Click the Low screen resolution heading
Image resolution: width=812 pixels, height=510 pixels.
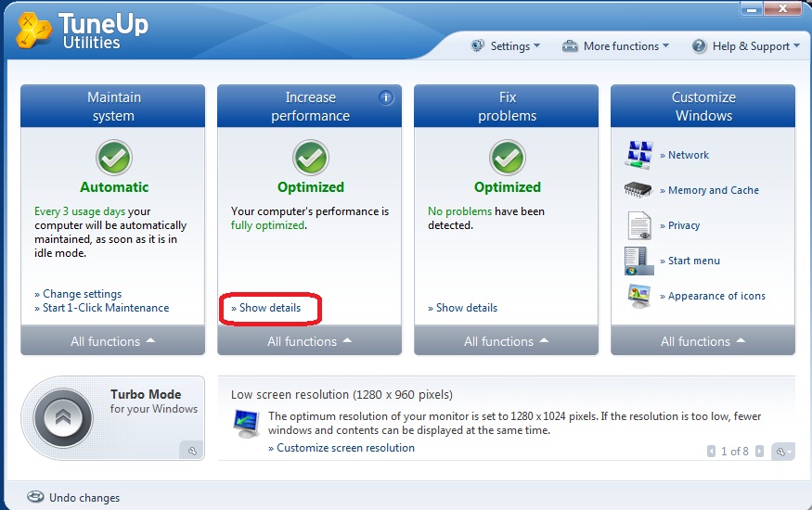tap(342, 395)
